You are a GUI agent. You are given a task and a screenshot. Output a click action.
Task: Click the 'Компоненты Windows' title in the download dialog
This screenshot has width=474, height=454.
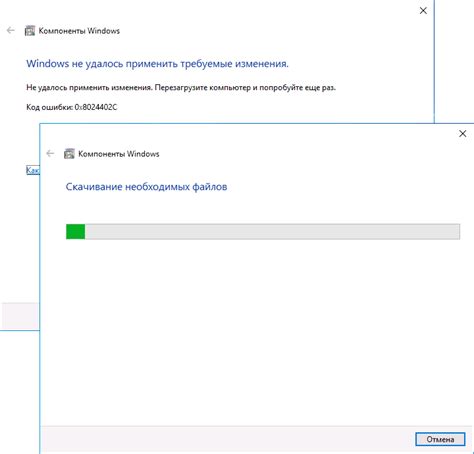[119, 154]
